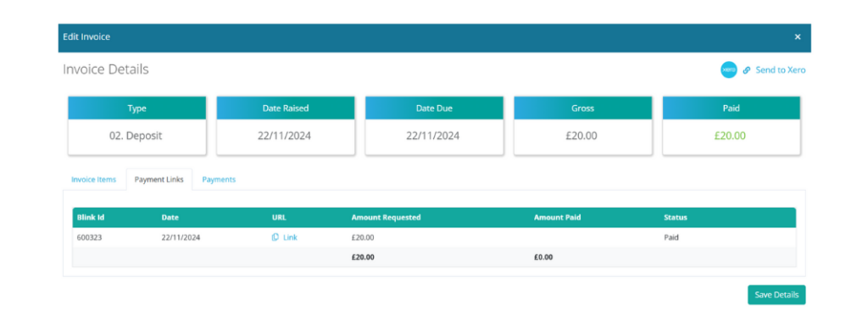
Task: Click the Send to Xero link
Action: point(780,70)
